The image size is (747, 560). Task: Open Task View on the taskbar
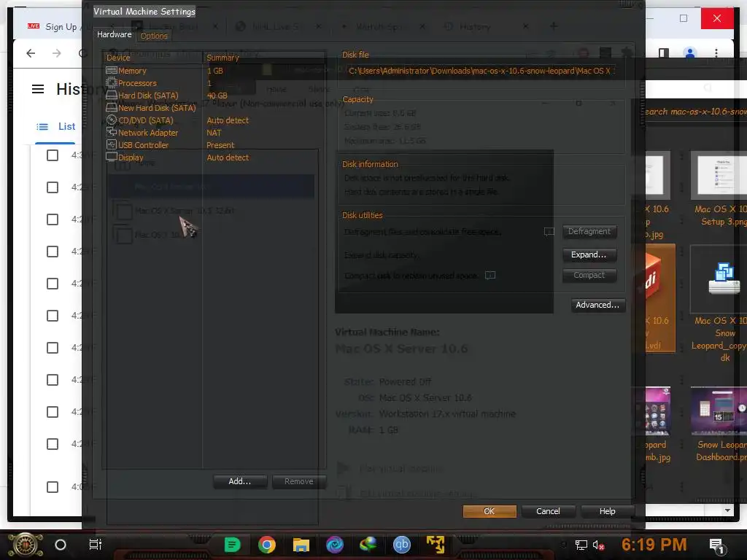click(96, 545)
